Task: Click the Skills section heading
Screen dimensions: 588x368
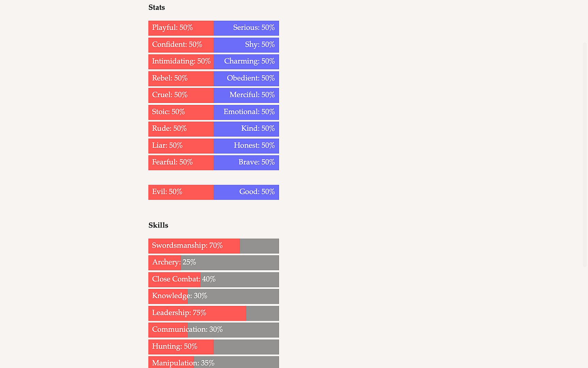Action: click(x=158, y=225)
